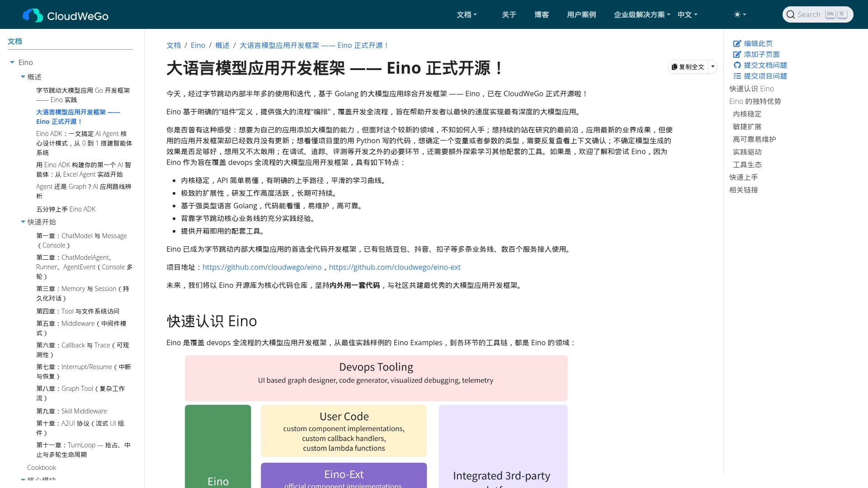Open the 关于 menu item
The height and width of the screenshot is (488, 868).
pos(509,14)
